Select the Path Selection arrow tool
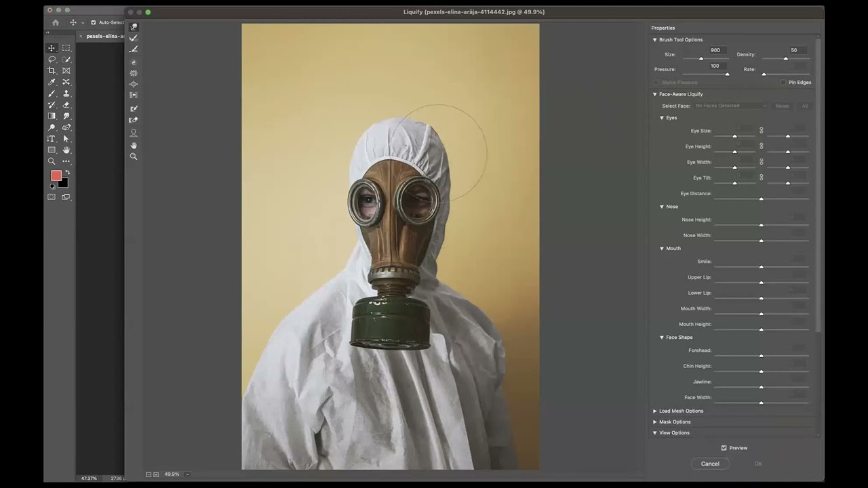Image resolution: width=868 pixels, height=488 pixels. [66, 139]
